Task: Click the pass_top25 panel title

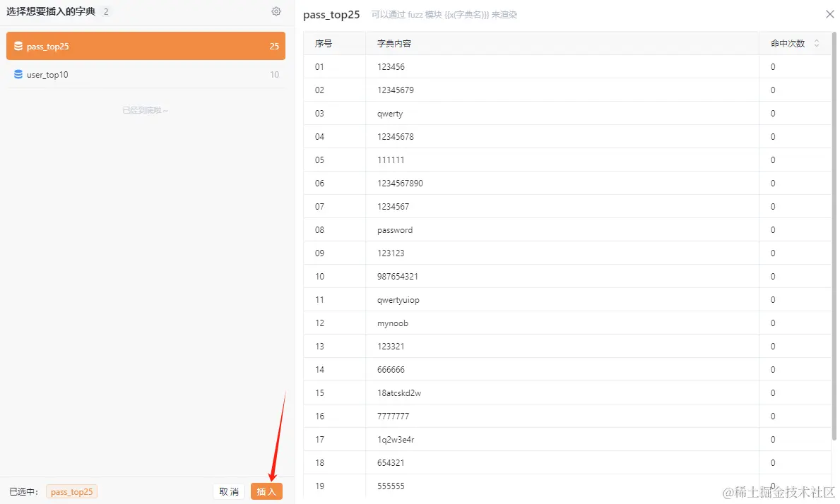Action: (331, 14)
